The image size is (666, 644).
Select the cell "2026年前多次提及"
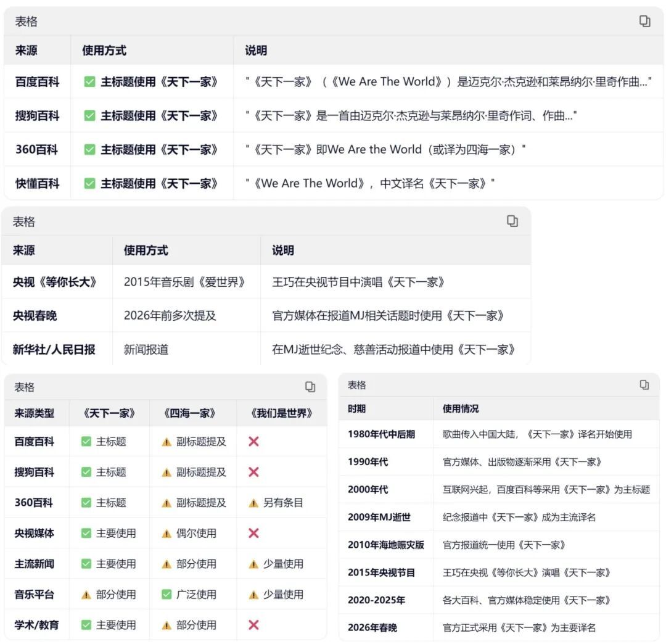170,316
